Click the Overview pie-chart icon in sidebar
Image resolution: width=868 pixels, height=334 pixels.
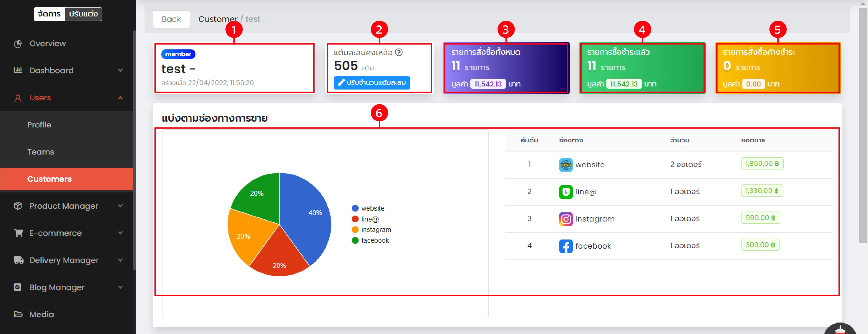(18, 44)
